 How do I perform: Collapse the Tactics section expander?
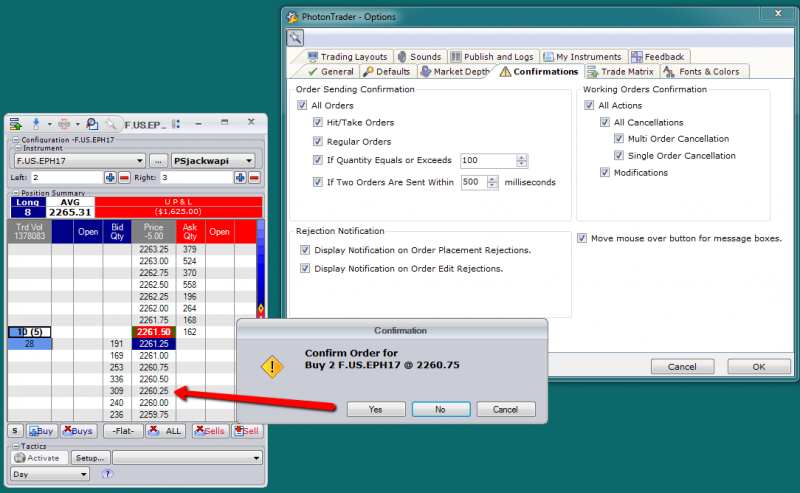pyautogui.click(x=16, y=446)
